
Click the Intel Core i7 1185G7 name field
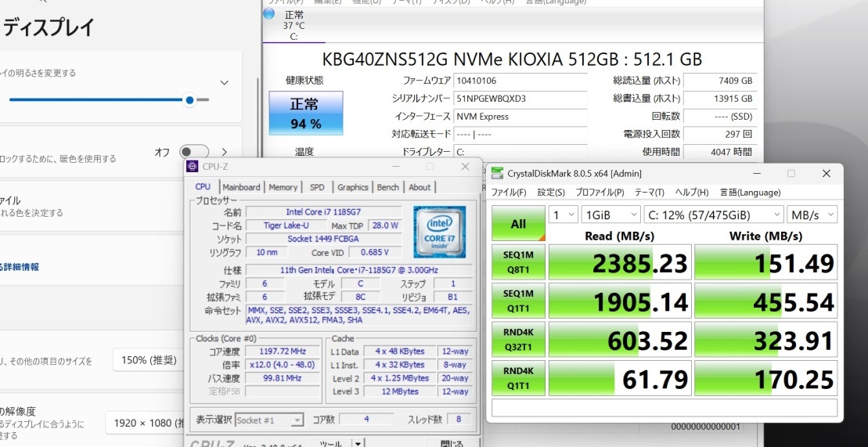tap(324, 211)
